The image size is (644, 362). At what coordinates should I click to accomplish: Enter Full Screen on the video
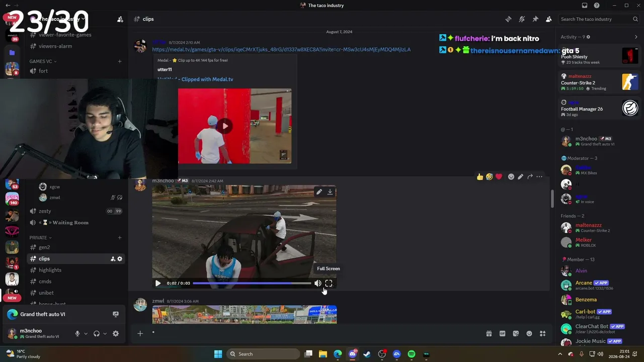point(329,283)
